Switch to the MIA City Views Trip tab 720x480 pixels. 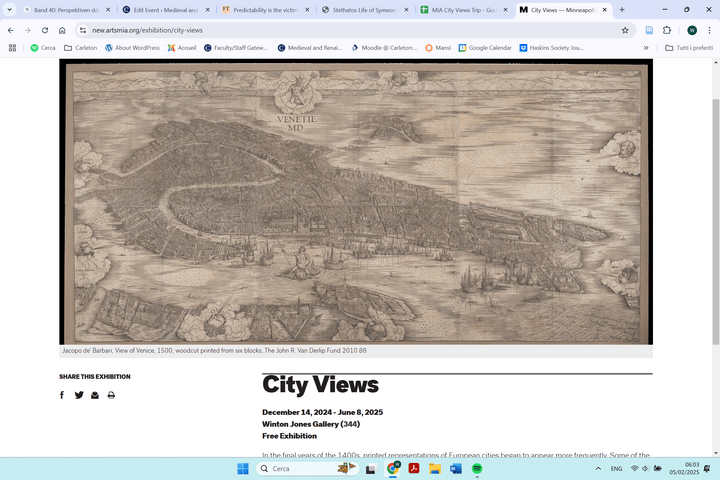[464, 10]
